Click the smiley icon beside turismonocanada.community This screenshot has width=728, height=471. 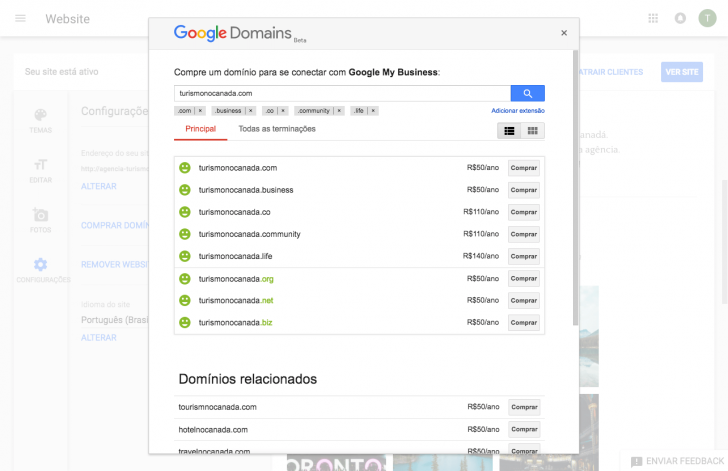185,234
